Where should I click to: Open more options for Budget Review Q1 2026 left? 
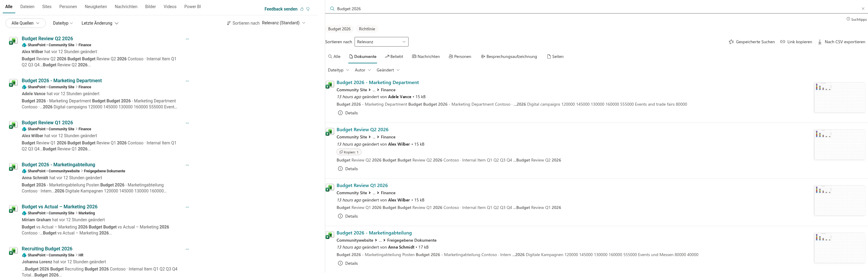click(x=187, y=123)
